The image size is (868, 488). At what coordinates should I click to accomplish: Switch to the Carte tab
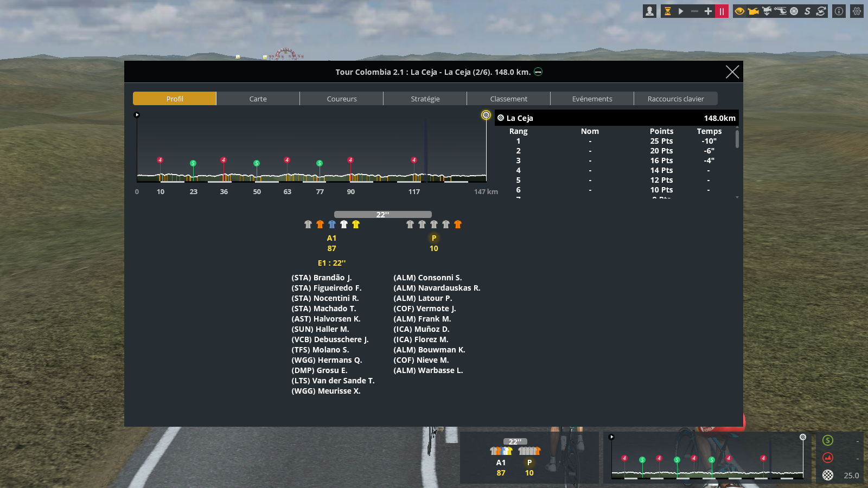[258, 99]
